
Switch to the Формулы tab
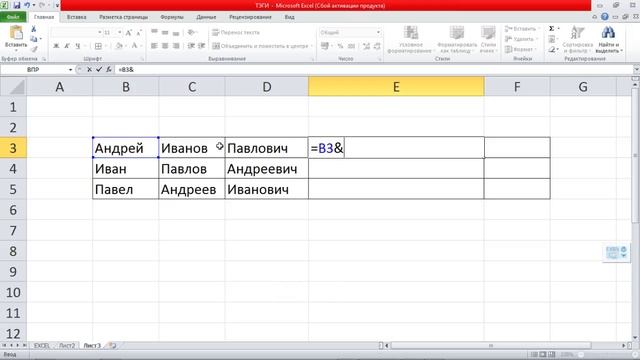tap(172, 17)
